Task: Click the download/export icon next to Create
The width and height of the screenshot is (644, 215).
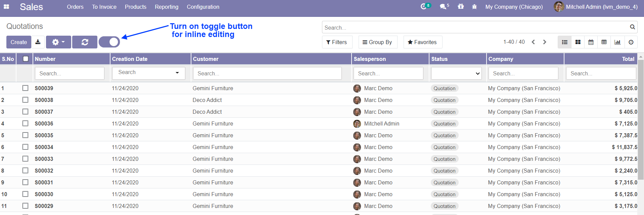Action: (38, 42)
